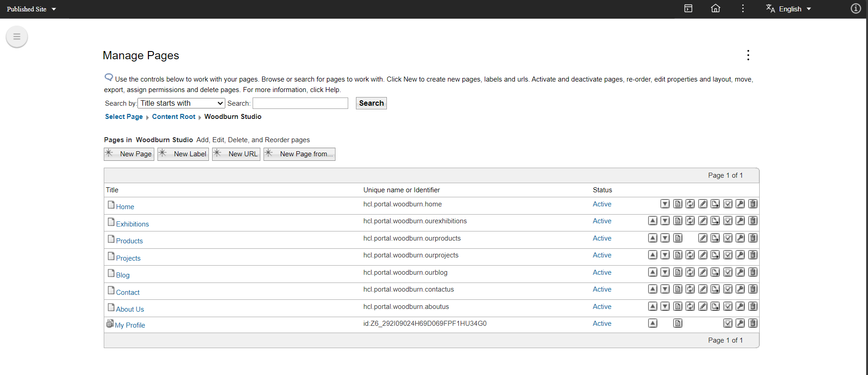Click the checkmark icon for the Blog row
Viewport: 868px width, 375px height.
point(728,272)
